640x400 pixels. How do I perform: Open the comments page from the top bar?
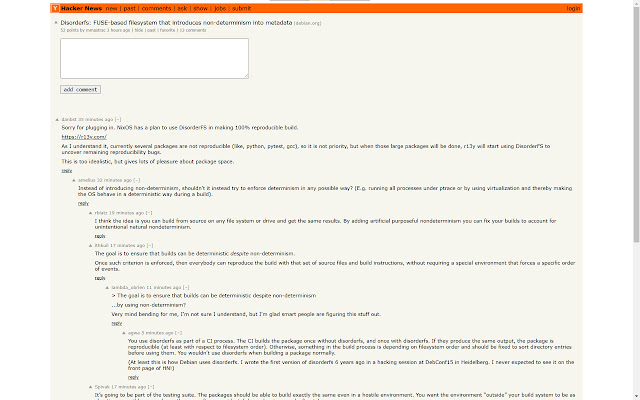[156, 8]
